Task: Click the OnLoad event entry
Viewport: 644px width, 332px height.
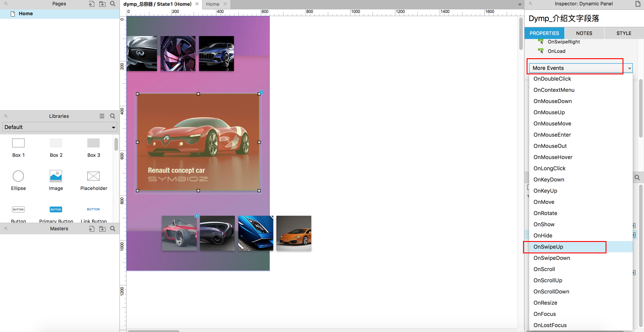Action: (x=556, y=51)
